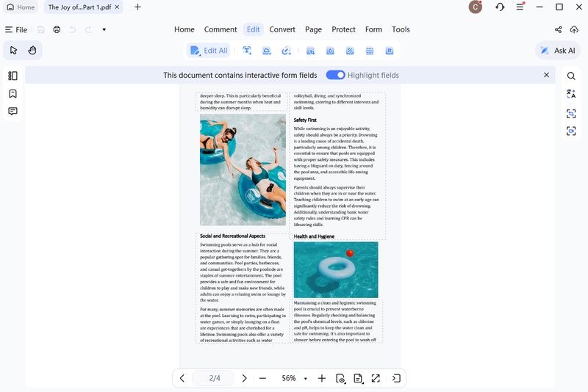The image size is (588, 392).
Task: Launch Ask AI assistant
Action: (x=558, y=51)
